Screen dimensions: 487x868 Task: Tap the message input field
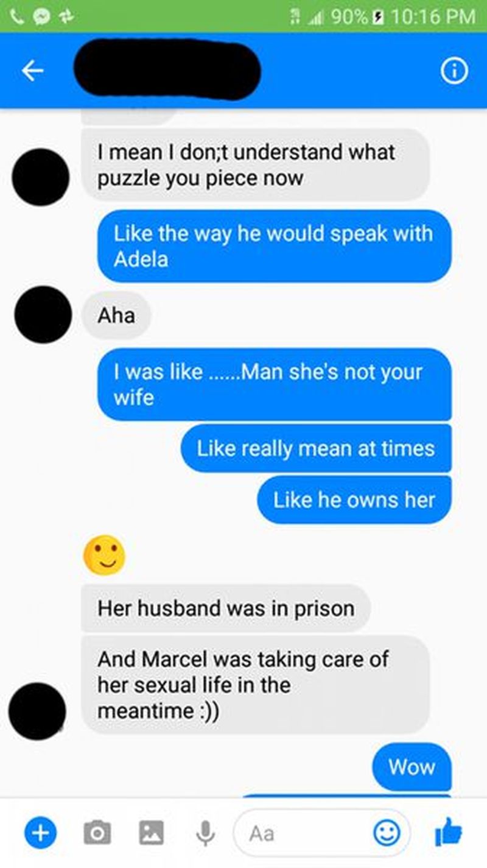click(321, 833)
